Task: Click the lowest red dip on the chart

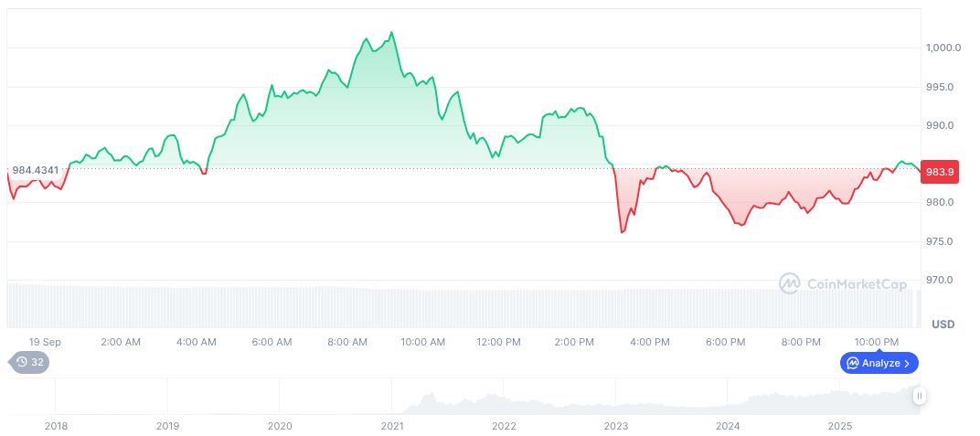Action: (x=623, y=232)
